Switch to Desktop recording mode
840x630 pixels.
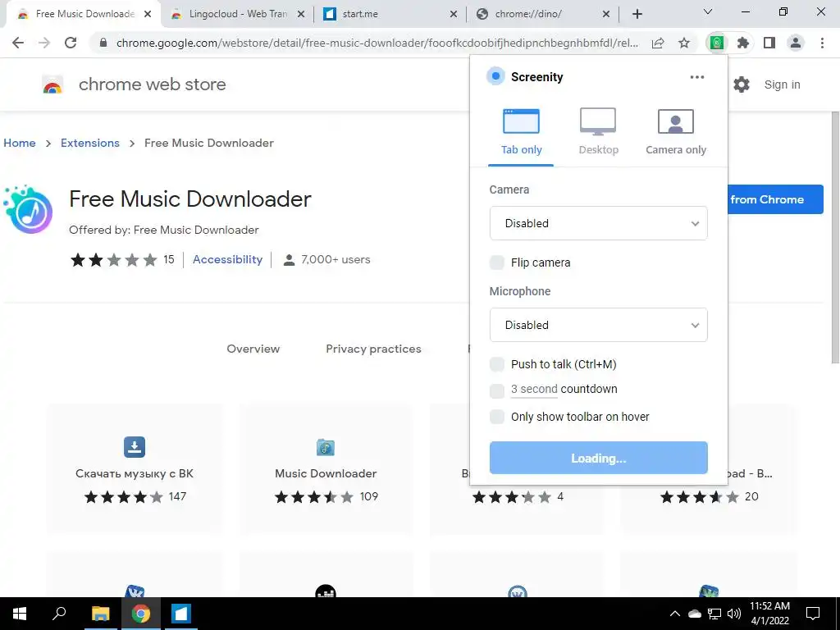tap(598, 132)
